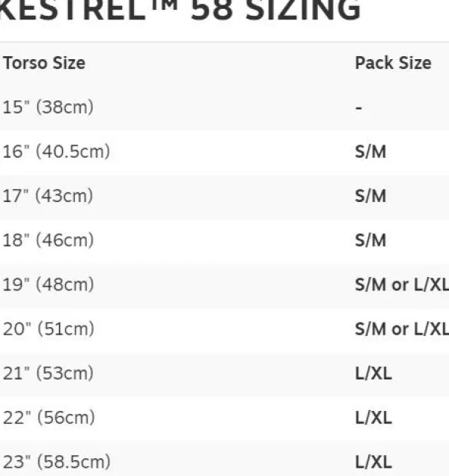Choose the 17" (43cm) torso size cell
The width and height of the screenshot is (449, 476).
click(48, 196)
